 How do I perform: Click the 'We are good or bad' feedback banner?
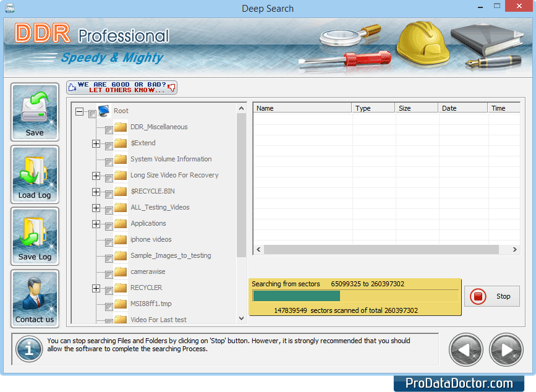(122, 88)
